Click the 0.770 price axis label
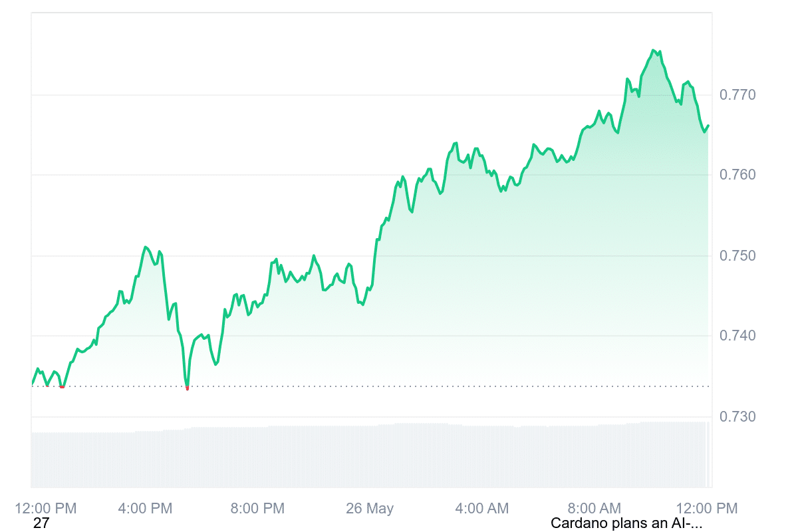This screenshot has width=798, height=532. [737, 95]
